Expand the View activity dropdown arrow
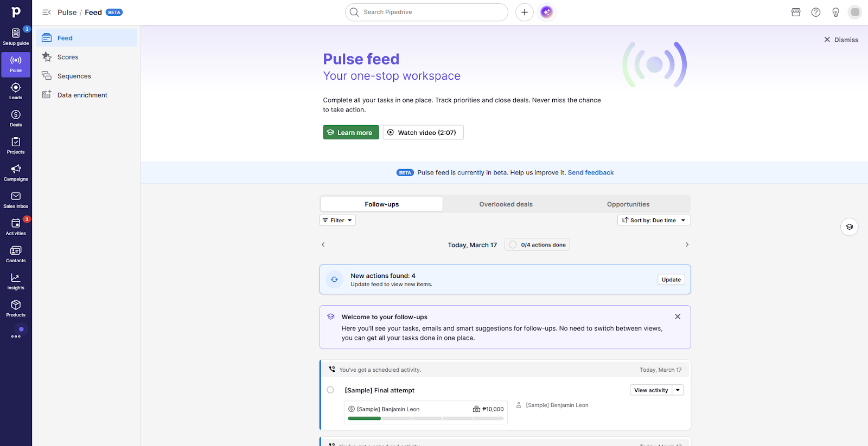The image size is (868, 446). pos(678,390)
